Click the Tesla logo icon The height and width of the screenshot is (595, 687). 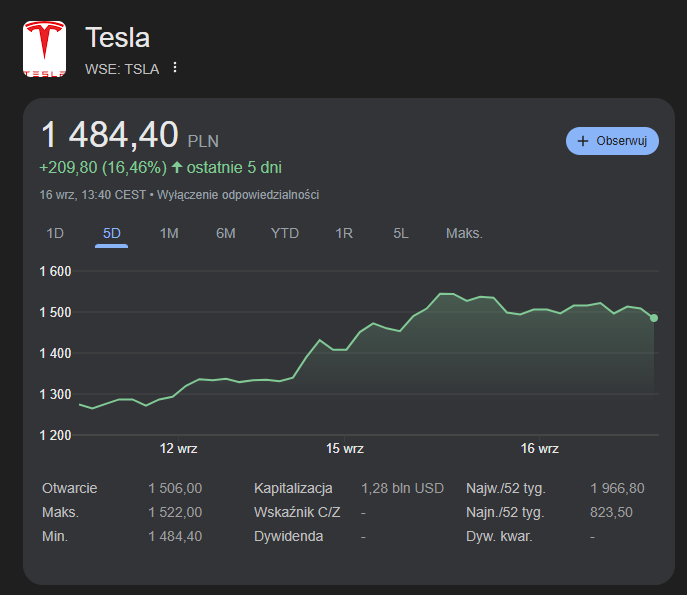point(44,49)
